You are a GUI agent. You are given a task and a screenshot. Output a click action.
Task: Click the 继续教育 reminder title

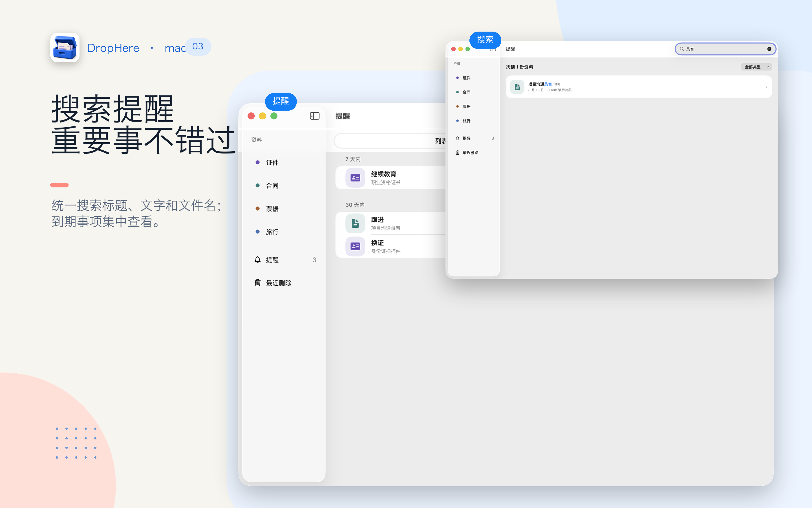(383, 174)
